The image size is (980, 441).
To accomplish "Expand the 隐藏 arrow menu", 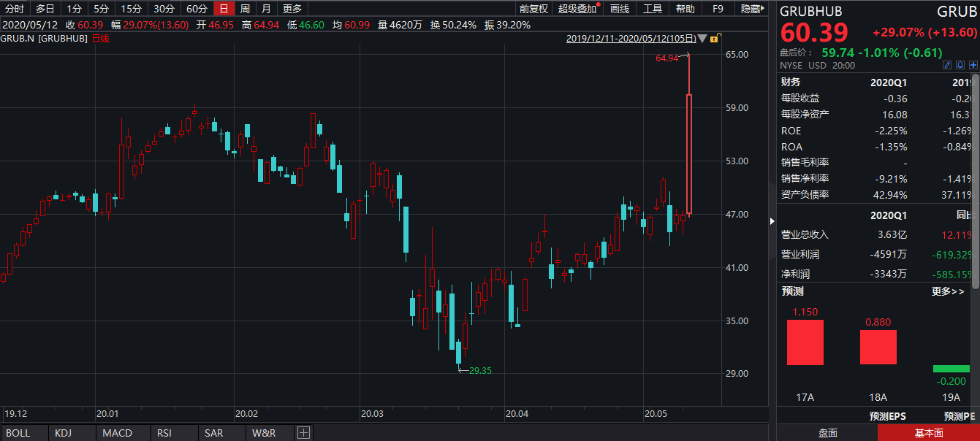I will 751,9.
